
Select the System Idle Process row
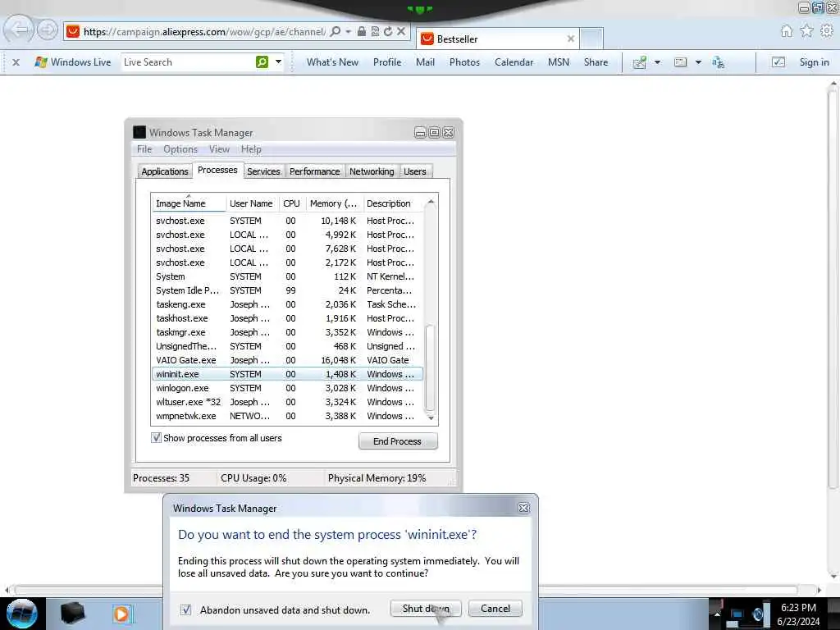(287, 290)
